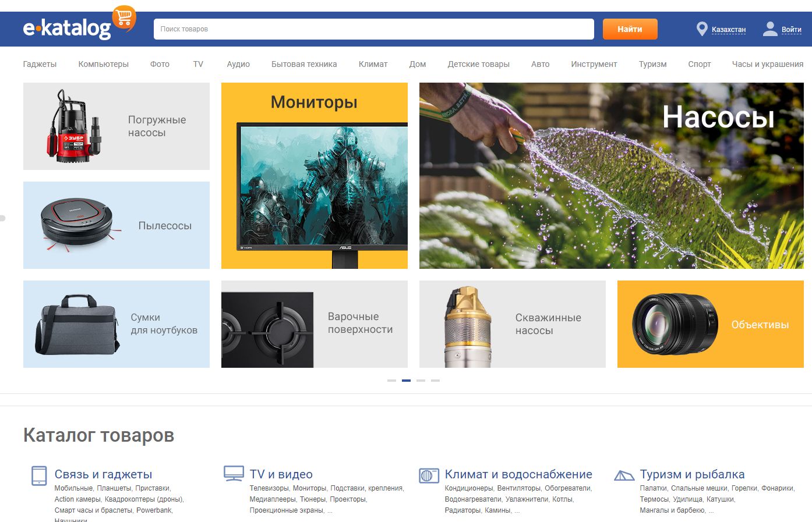
Task: Click the user profile icon
Action: (x=770, y=29)
